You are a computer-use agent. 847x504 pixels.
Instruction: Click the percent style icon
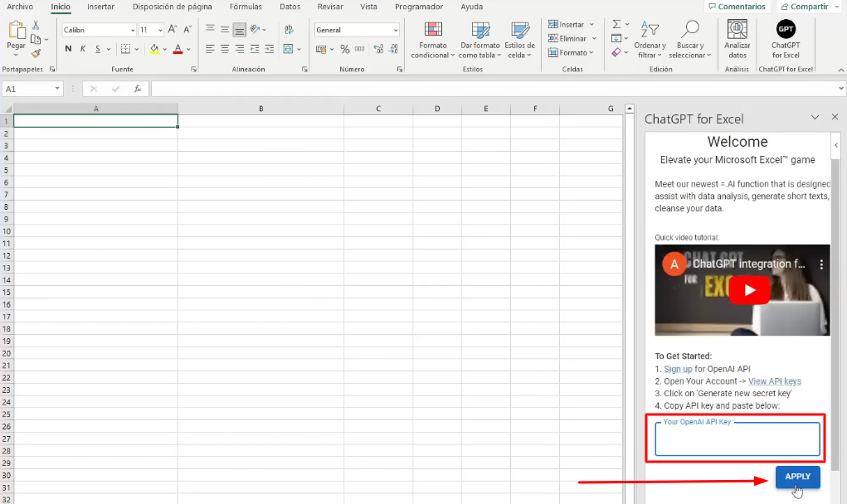coord(344,50)
